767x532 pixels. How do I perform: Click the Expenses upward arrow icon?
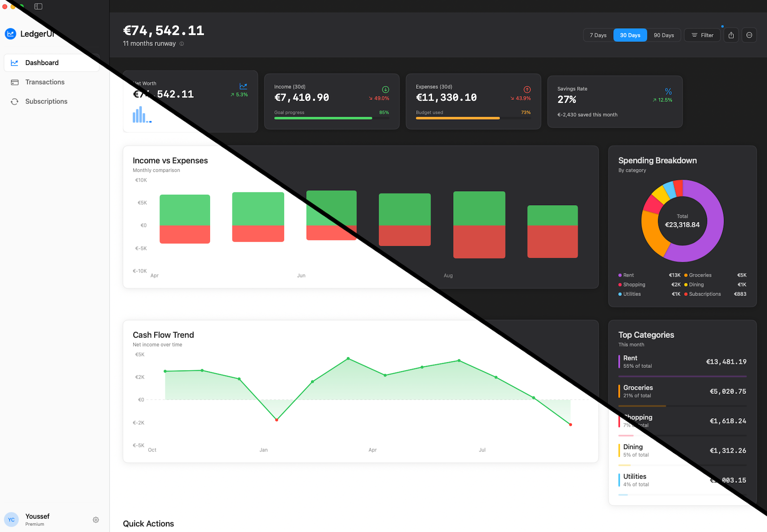click(x=527, y=89)
